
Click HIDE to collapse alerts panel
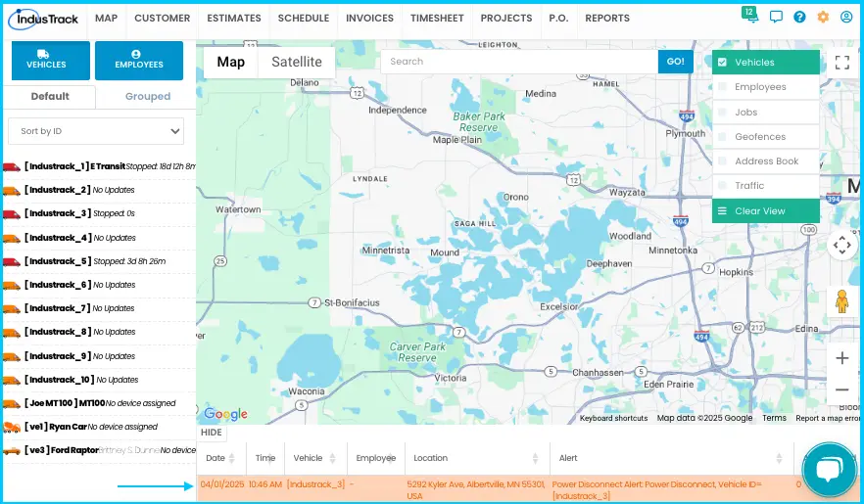pyautogui.click(x=211, y=433)
